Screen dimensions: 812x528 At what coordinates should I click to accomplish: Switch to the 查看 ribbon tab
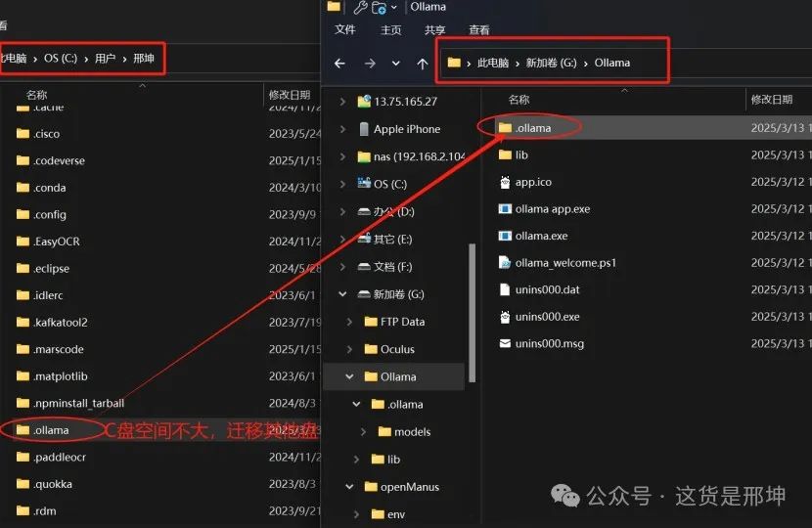coord(479,30)
